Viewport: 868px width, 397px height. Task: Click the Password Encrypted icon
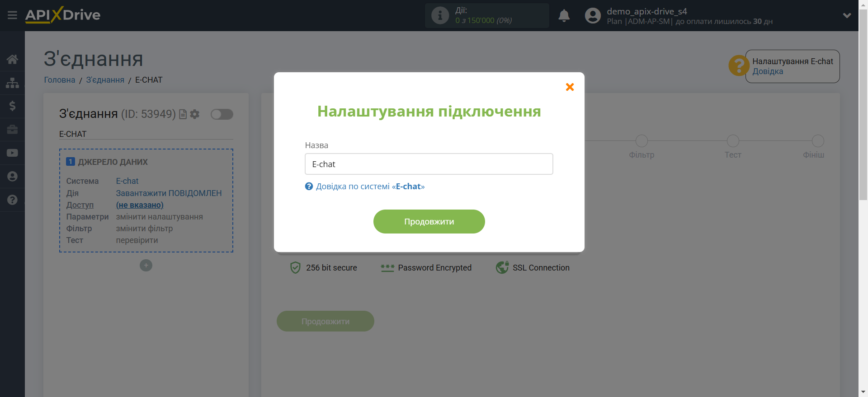387,268
